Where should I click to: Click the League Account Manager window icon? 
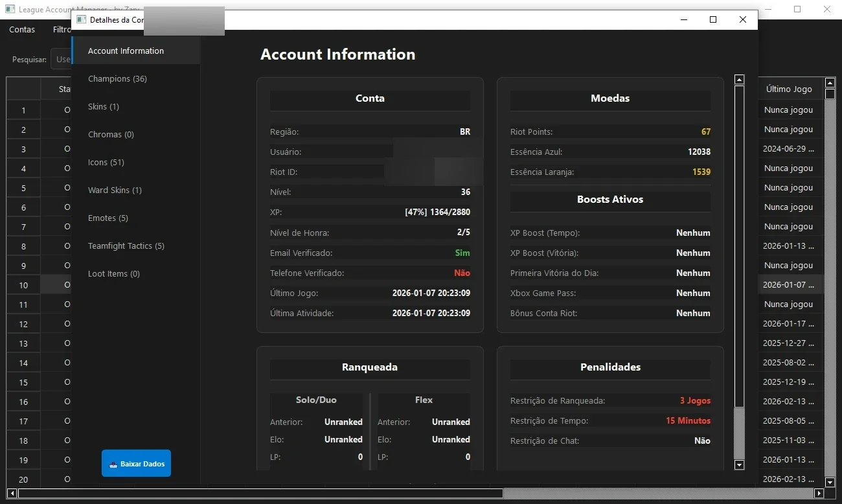(10, 9)
